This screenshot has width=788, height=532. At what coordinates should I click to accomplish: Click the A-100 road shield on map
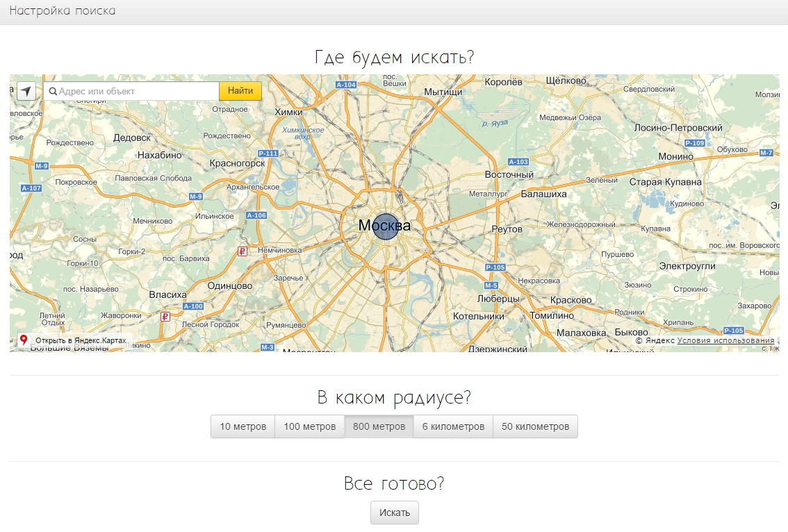click(193, 306)
